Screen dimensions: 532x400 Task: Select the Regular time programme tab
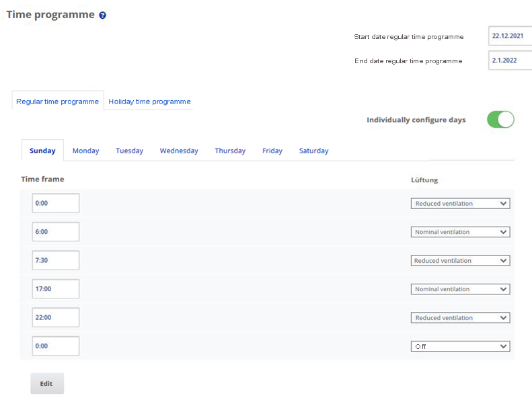[58, 102]
